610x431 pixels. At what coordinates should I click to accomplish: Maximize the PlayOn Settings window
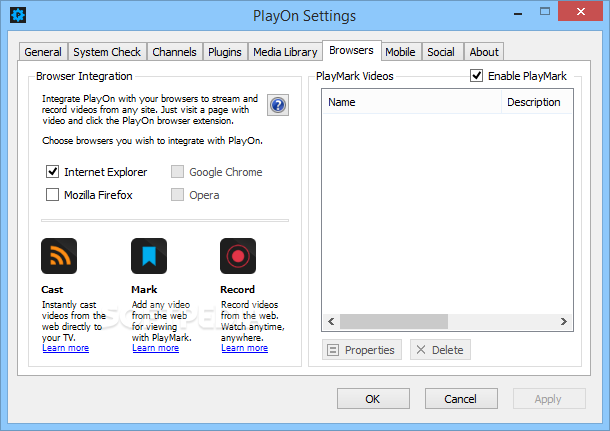(x=545, y=12)
